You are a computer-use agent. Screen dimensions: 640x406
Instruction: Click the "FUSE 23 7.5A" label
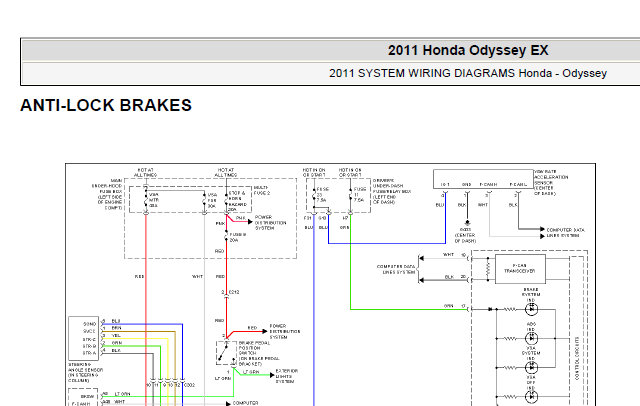322,195
